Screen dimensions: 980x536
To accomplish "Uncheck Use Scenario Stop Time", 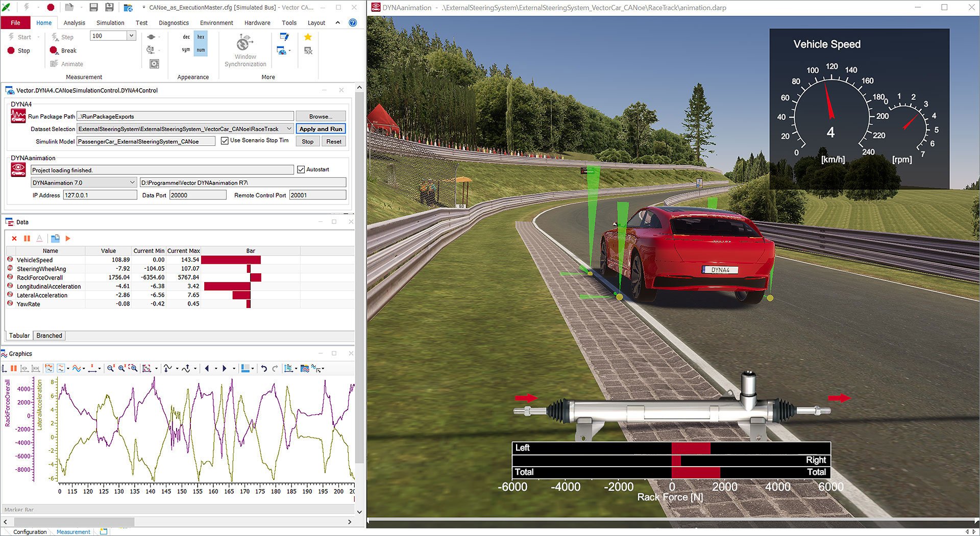I will pos(225,141).
